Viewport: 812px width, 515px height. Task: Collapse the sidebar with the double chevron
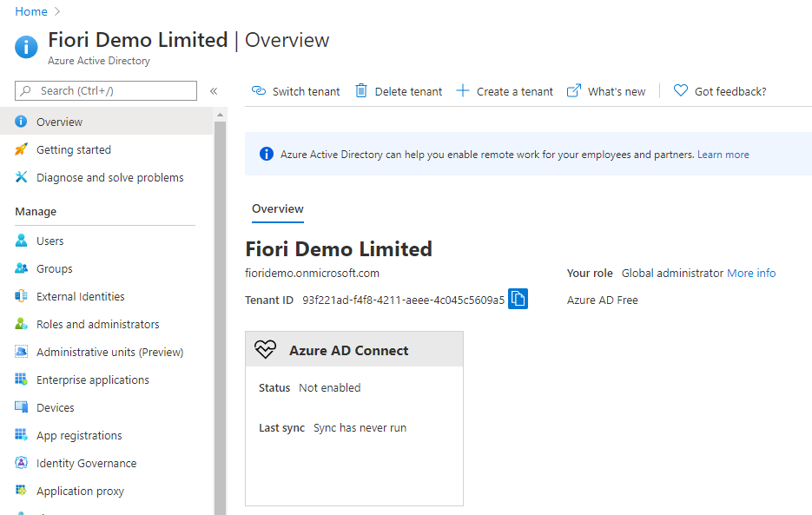click(214, 91)
